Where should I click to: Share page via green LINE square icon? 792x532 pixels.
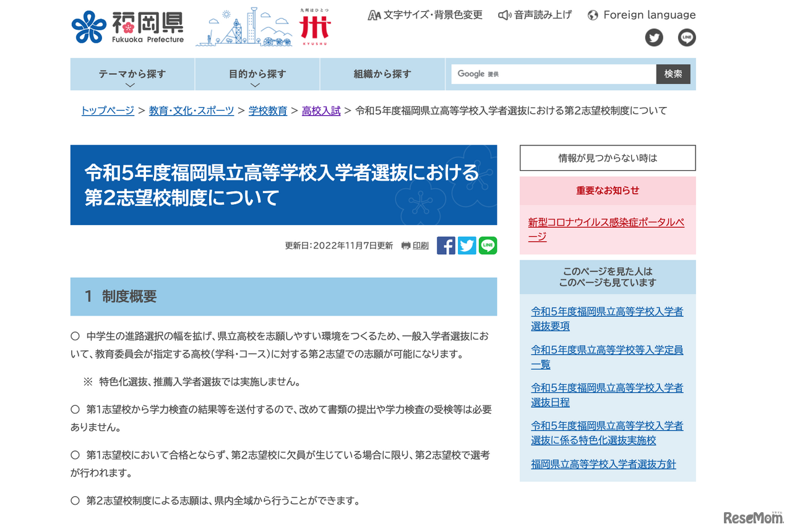488,246
